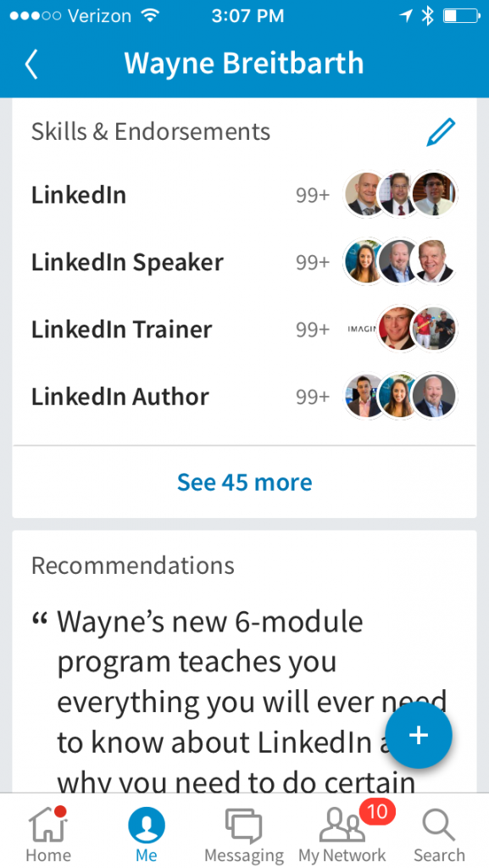Viewport: 489px width, 868px height.
Task: Open endorsers of the LinkedIn skill
Action: pyautogui.click(x=400, y=194)
